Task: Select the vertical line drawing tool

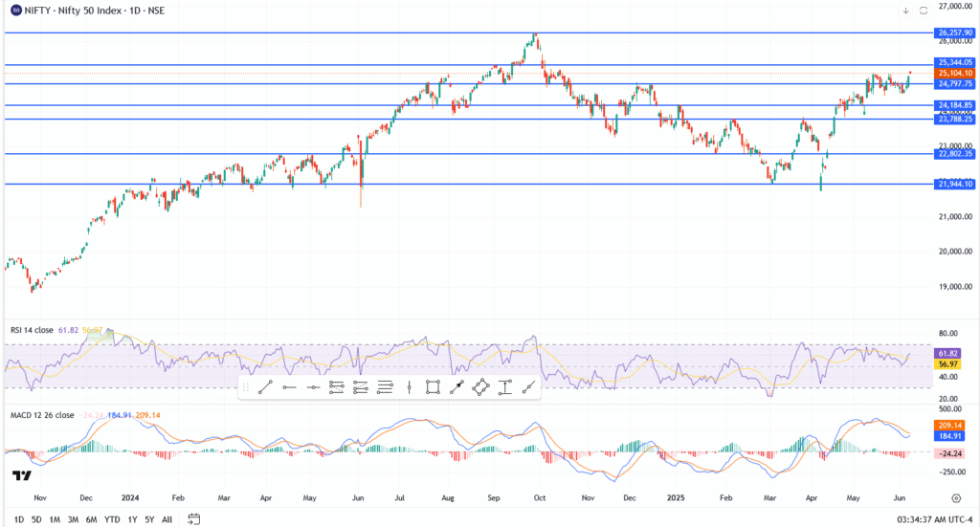Action: [x=409, y=387]
